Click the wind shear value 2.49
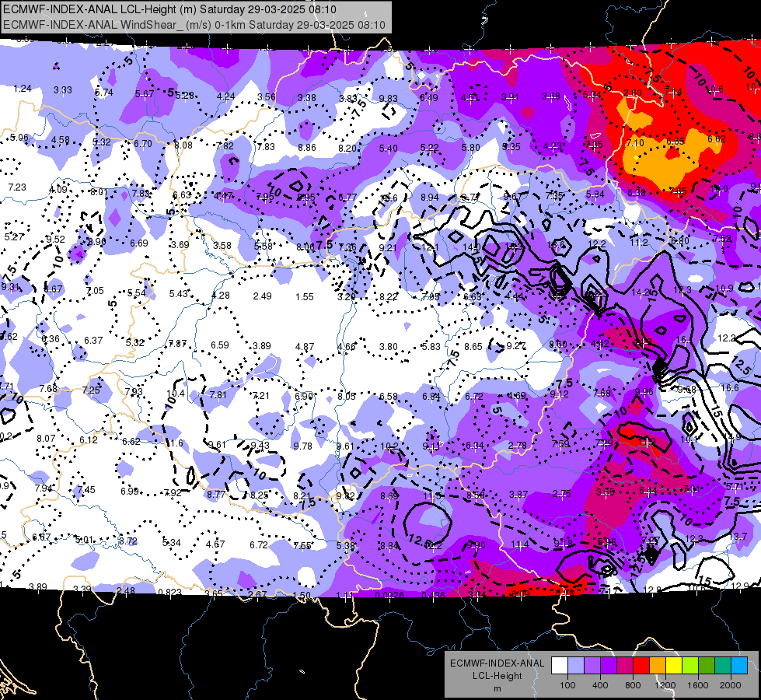761x700 pixels. 263,296
